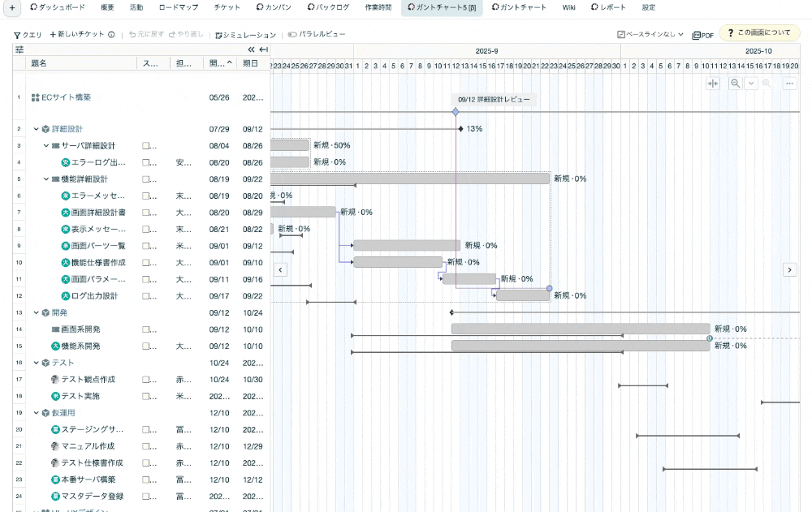Open the zoom level dropdown arrow

(751, 84)
